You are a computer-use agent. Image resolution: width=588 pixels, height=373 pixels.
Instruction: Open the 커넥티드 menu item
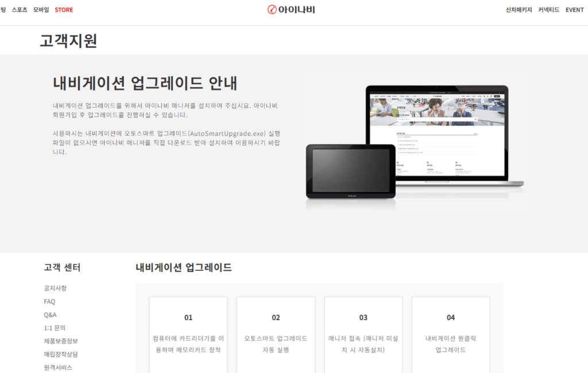[548, 10]
